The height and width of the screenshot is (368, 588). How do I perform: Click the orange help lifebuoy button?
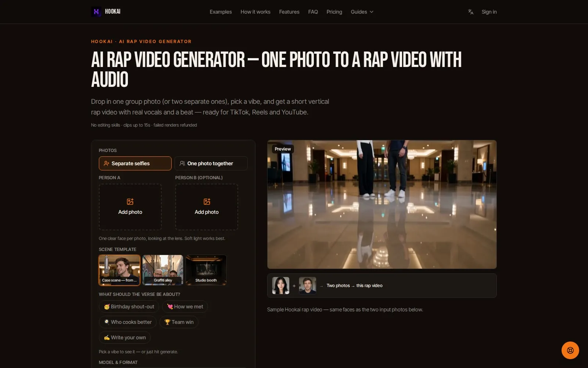(x=570, y=350)
